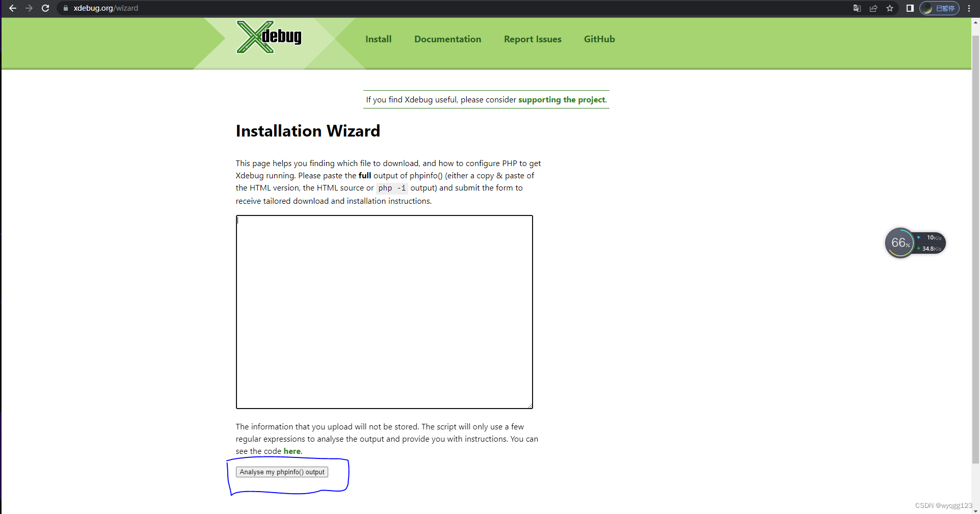This screenshot has height=514, width=980.
Task: Click the browser back arrow
Action: click(13, 8)
